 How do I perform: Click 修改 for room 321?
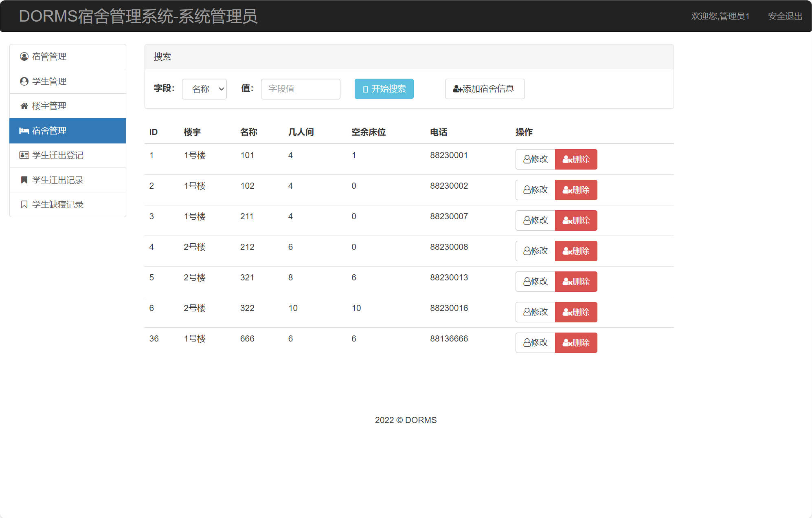click(x=535, y=282)
